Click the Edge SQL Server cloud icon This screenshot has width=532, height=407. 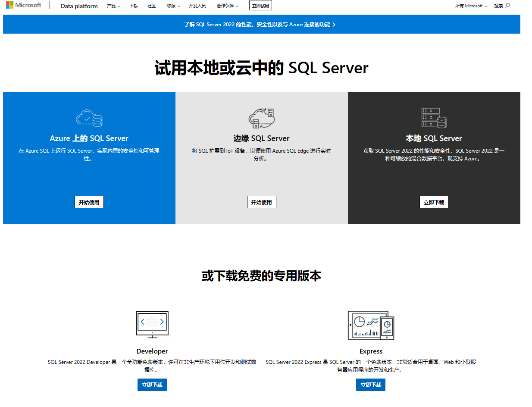click(x=262, y=118)
